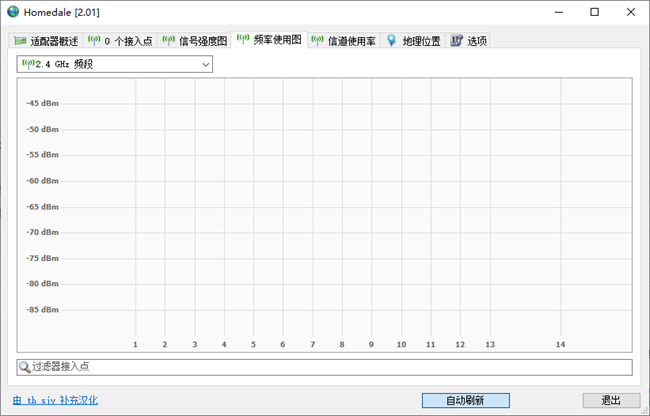Click channel 14 label on the axis

[560, 344]
